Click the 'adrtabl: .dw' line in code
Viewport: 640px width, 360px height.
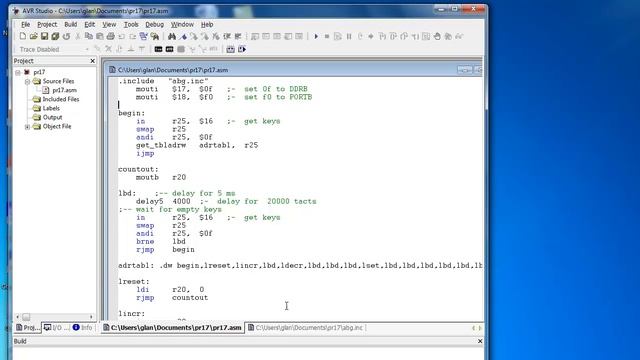coord(300,265)
